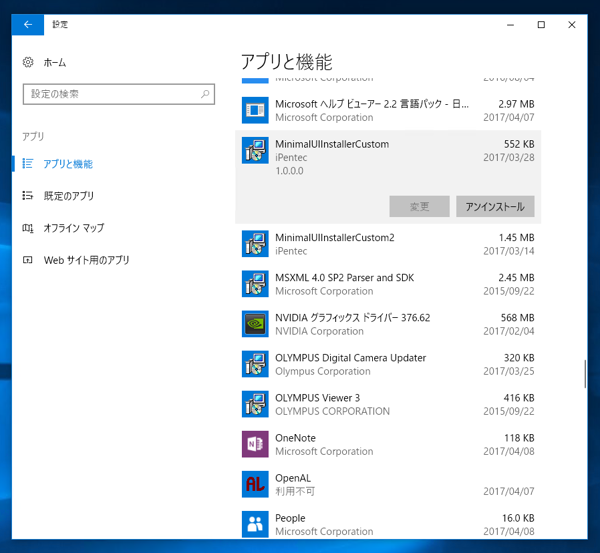This screenshot has width=600, height=553.
Task: Click the MinimalUIInstallerCustom title text
Action: coord(332,144)
